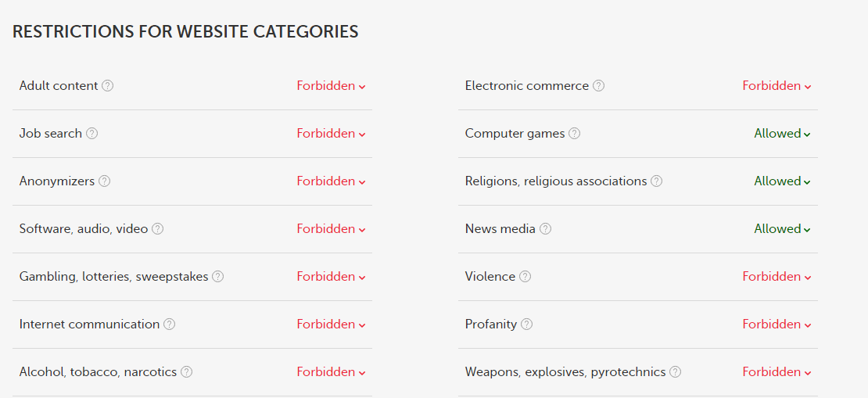This screenshot has width=868, height=398.
Task: Click the help icon next to Profanity
Action: (x=526, y=324)
